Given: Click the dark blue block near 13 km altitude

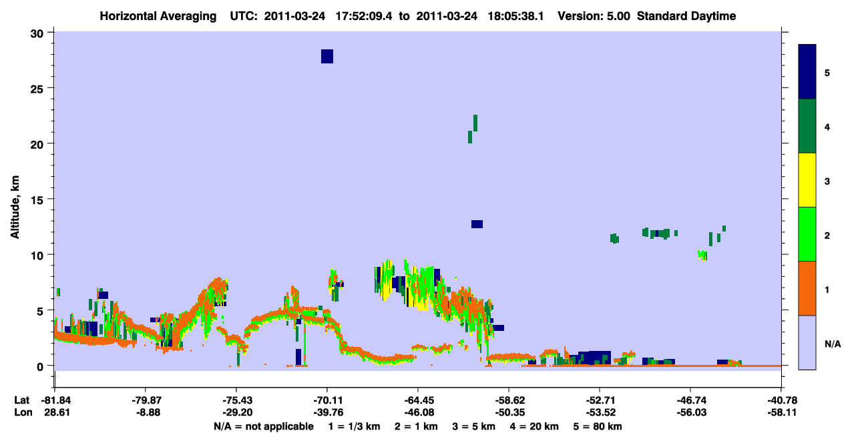Looking at the screenshot, I should coord(477,224).
